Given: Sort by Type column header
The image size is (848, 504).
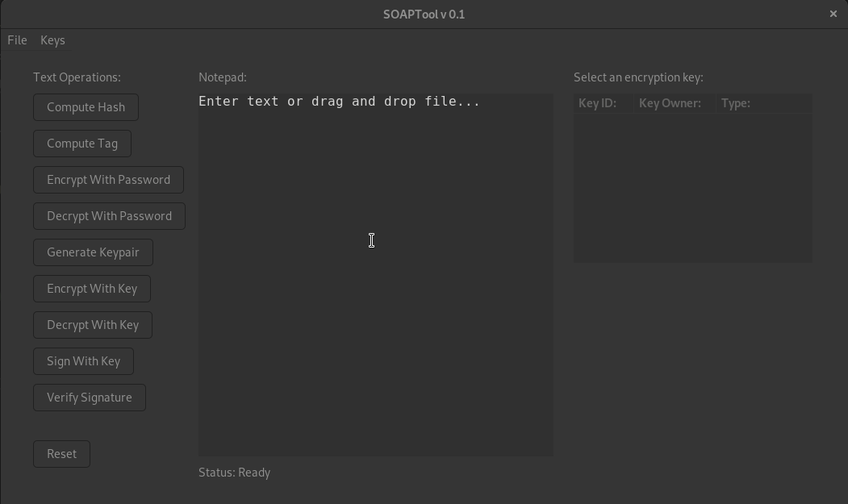Looking at the screenshot, I should pyautogui.click(x=763, y=103).
